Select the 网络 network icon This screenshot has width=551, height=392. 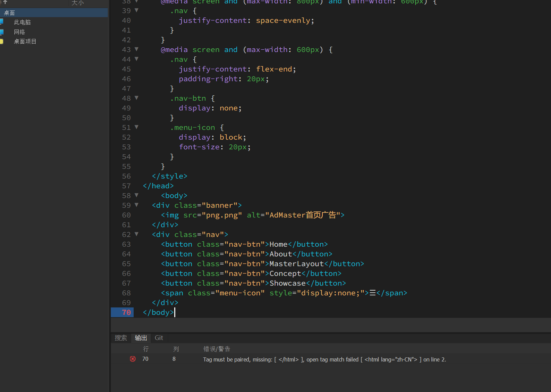pyautogui.click(x=2, y=32)
